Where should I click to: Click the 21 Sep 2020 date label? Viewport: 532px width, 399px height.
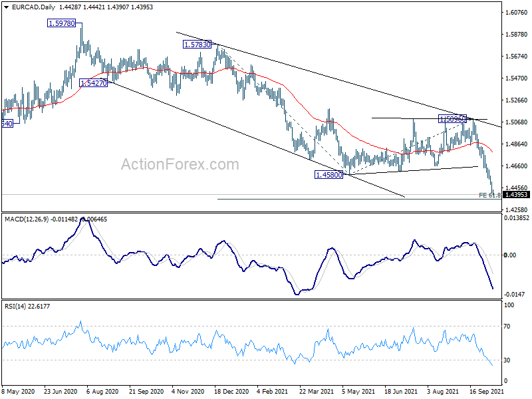coord(146,392)
